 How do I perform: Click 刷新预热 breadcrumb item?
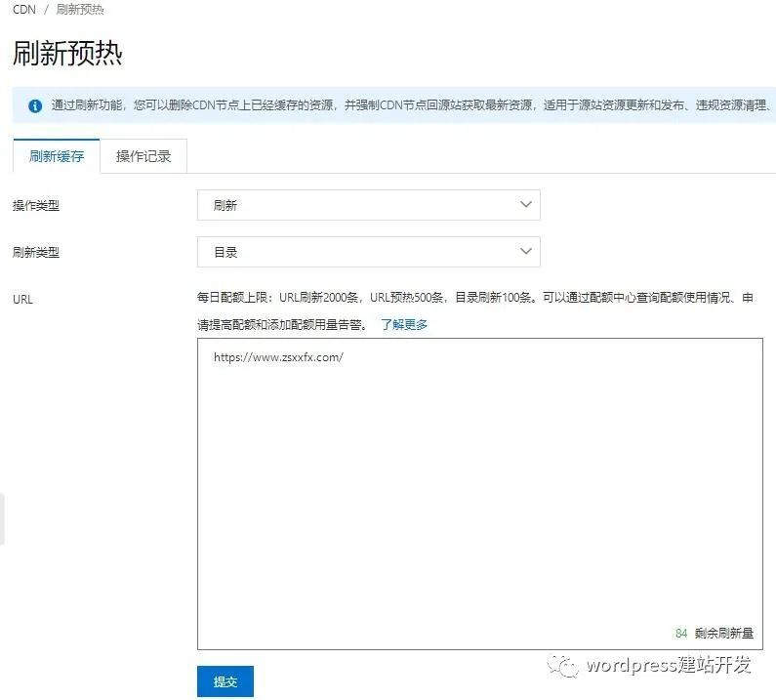tap(80, 10)
